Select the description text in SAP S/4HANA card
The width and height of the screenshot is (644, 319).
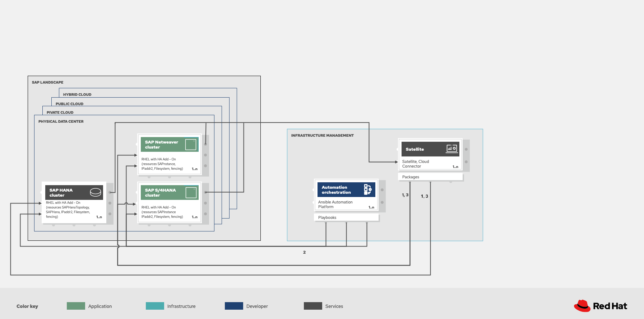(x=162, y=212)
